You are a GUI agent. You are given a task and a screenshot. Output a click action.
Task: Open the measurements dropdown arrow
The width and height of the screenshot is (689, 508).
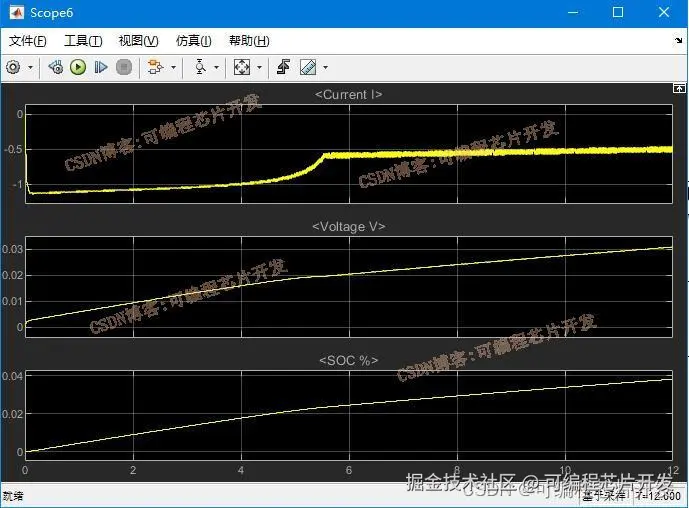click(326, 68)
